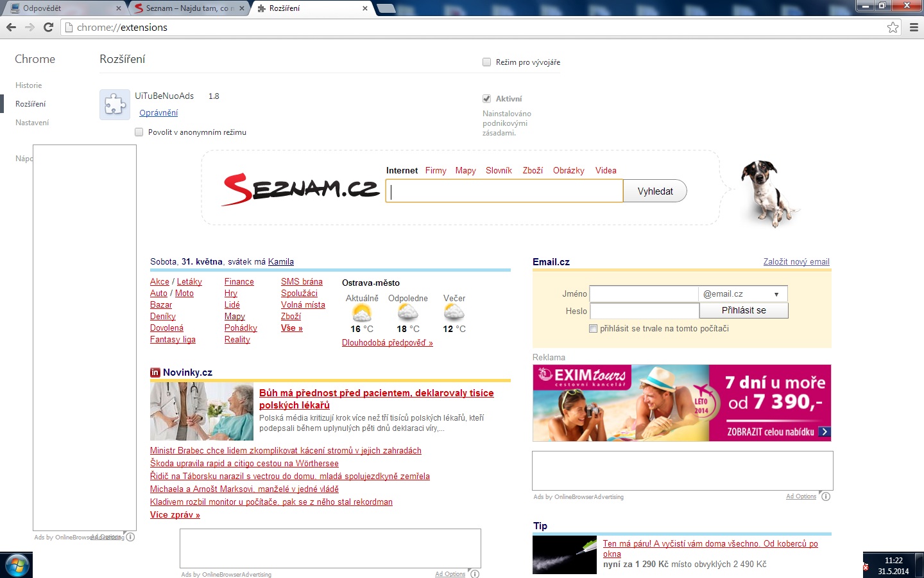Switch to the Seznam – Najdu tam tab
This screenshot has width=924, height=578.
[x=191, y=8]
